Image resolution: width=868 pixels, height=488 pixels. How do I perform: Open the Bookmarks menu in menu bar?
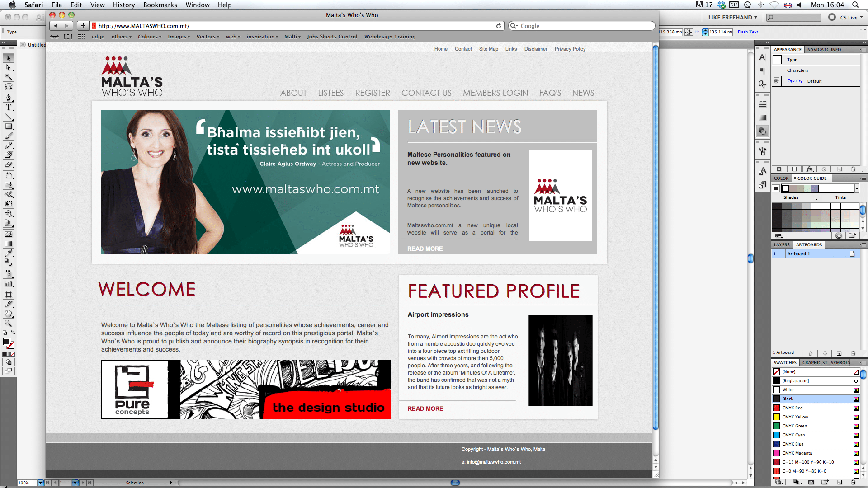point(160,5)
